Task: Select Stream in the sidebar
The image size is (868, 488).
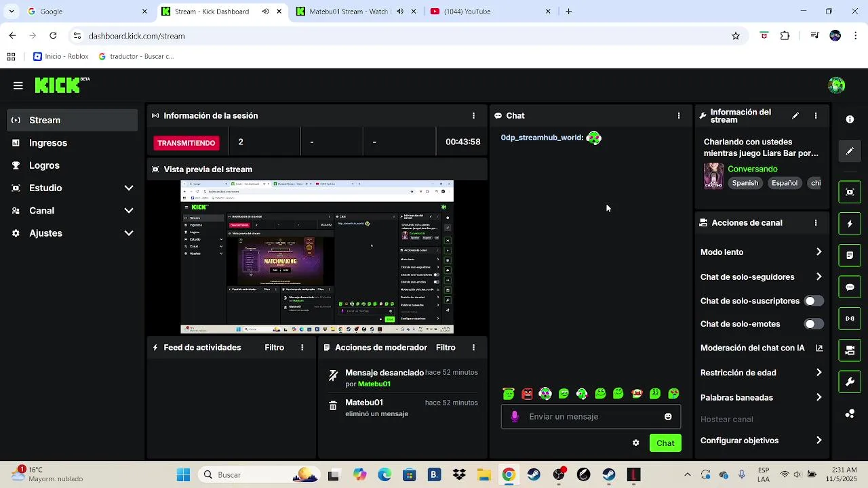Action: click(73, 120)
